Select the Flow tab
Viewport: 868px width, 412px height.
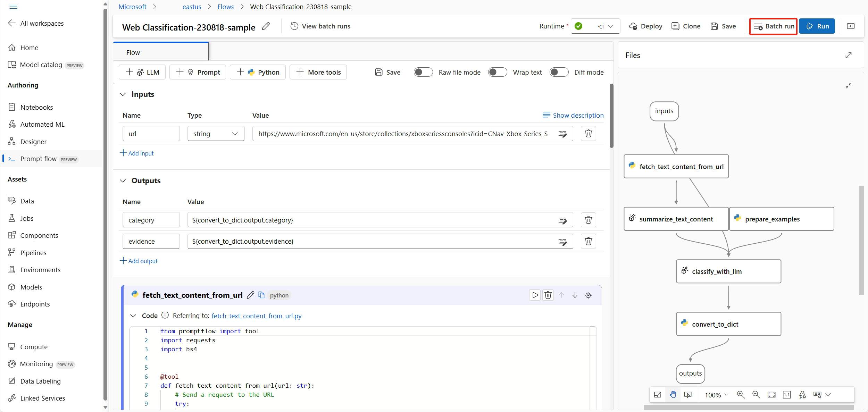[161, 52]
